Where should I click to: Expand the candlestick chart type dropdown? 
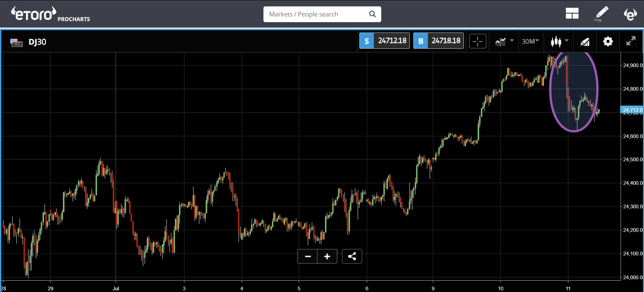click(x=559, y=41)
